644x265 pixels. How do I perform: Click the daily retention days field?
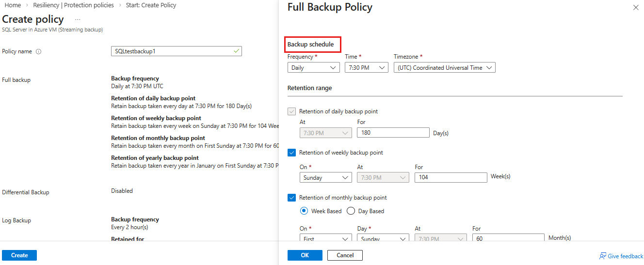(393, 133)
